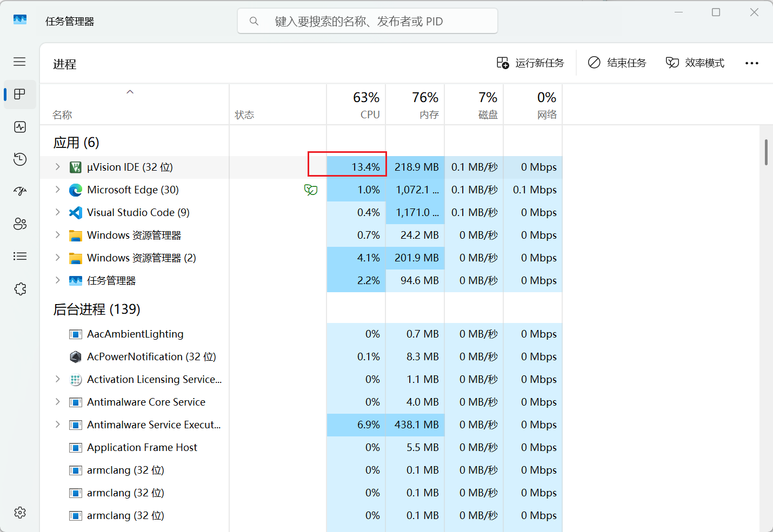Click the Microsoft Edge app icon
Viewport: 773px width, 532px height.
pyautogui.click(x=76, y=190)
